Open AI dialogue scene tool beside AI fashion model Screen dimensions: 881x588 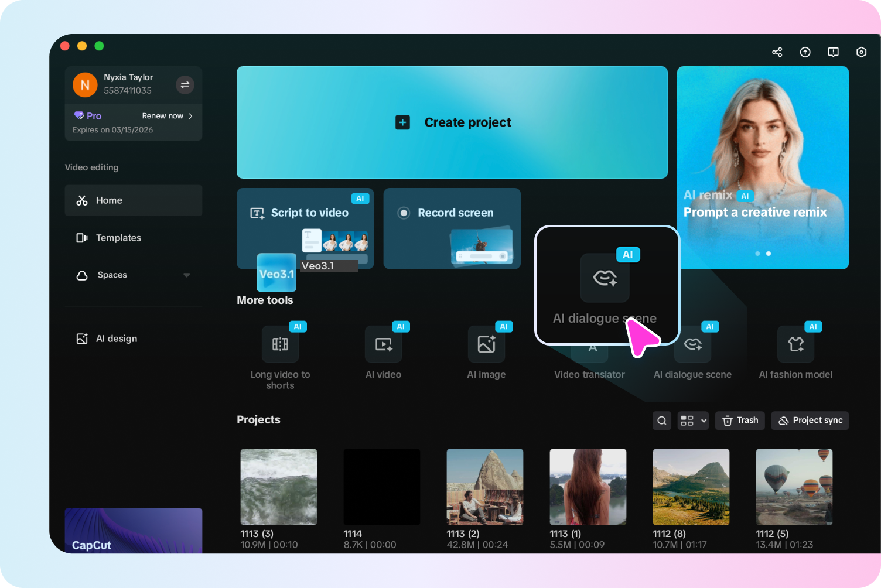pyautogui.click(x=693, y=344)
